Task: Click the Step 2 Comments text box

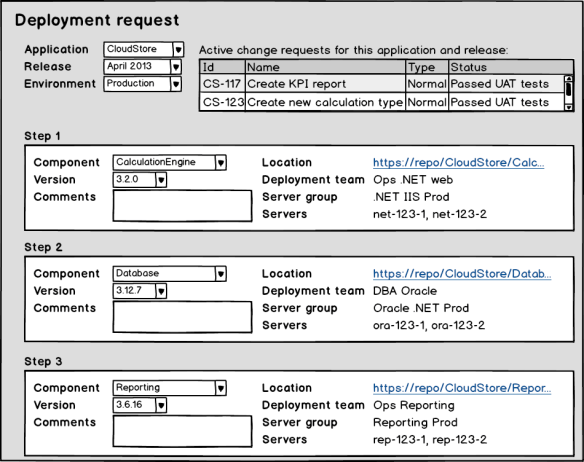Action: pyautogui.click(x=182, y=317)
